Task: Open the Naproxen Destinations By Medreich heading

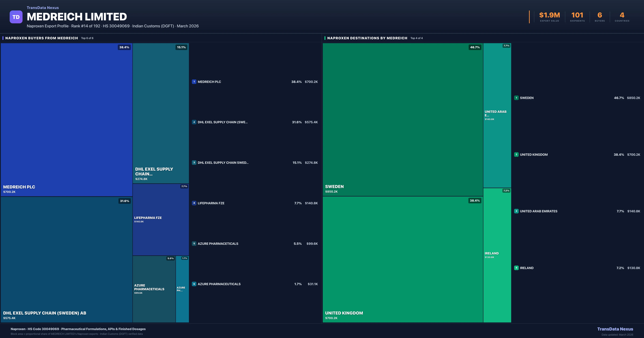Action: tap(367, 38)
